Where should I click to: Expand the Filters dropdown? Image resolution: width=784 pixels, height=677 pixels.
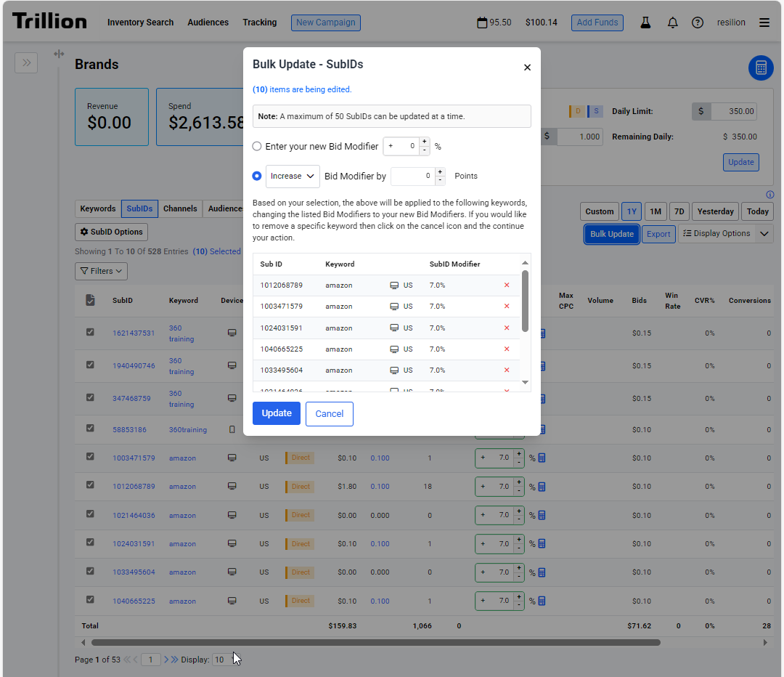coord(102,271)
